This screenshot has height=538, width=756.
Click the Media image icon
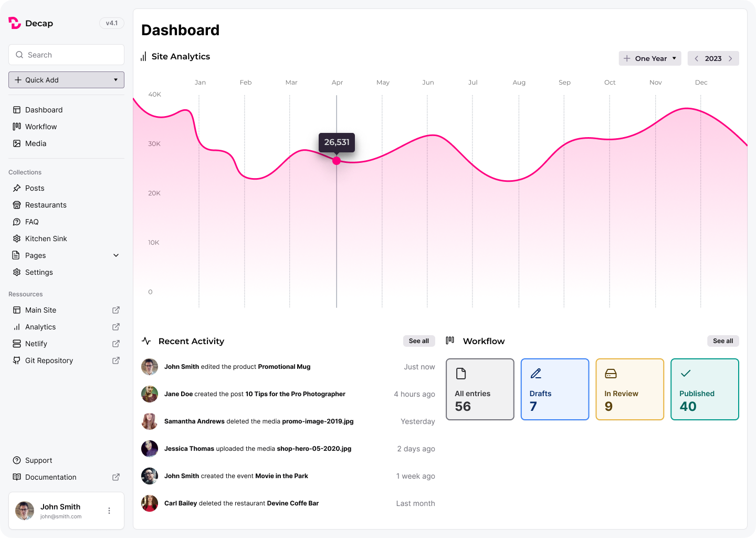pos(17,143)
